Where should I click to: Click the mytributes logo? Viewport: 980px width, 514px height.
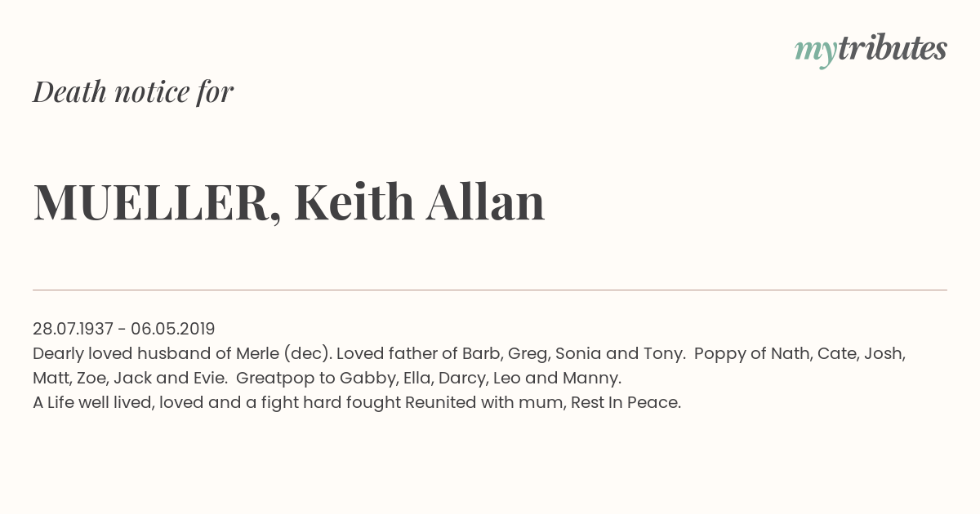point(871,50)
